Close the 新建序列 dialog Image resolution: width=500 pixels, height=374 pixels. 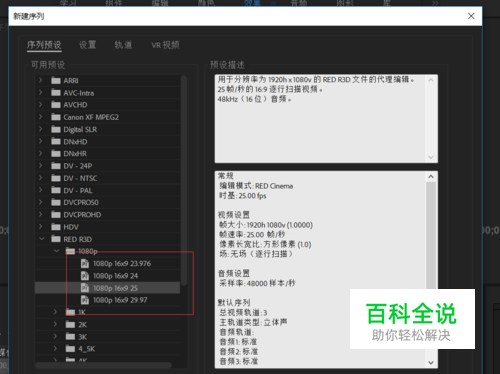click(471, 16)
